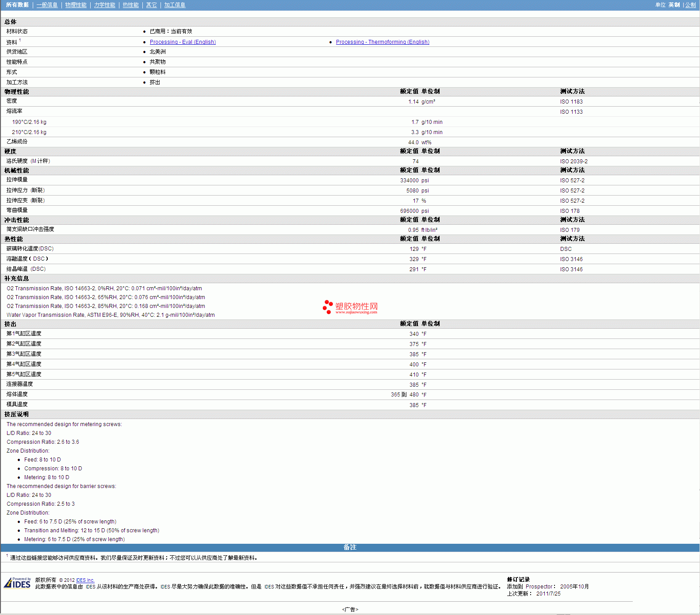700x615 pixels.
Task: Switch to the 其它 tab
Action: pos(151,5)
